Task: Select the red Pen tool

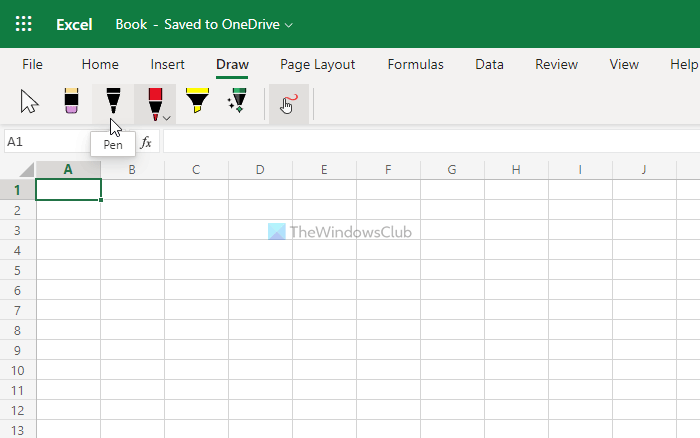Action: click(x=154, y=104)
